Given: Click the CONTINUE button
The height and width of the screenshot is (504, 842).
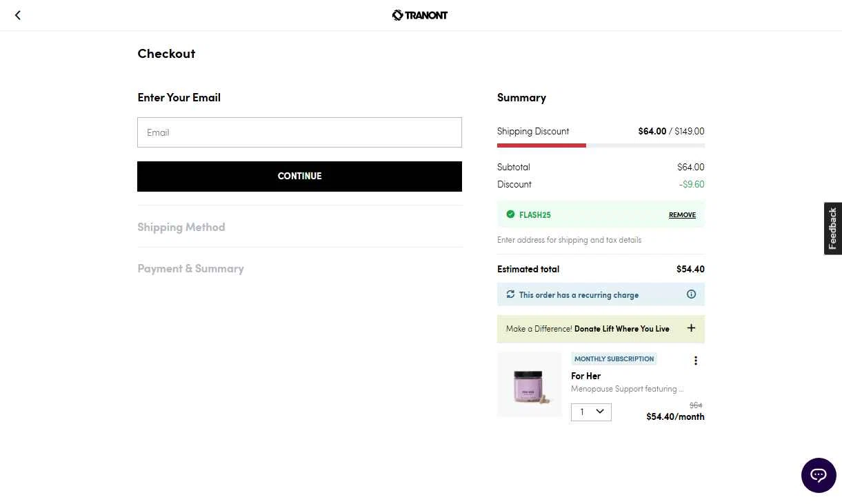Looking at the screenshot, I should click(x=299, y=177).
